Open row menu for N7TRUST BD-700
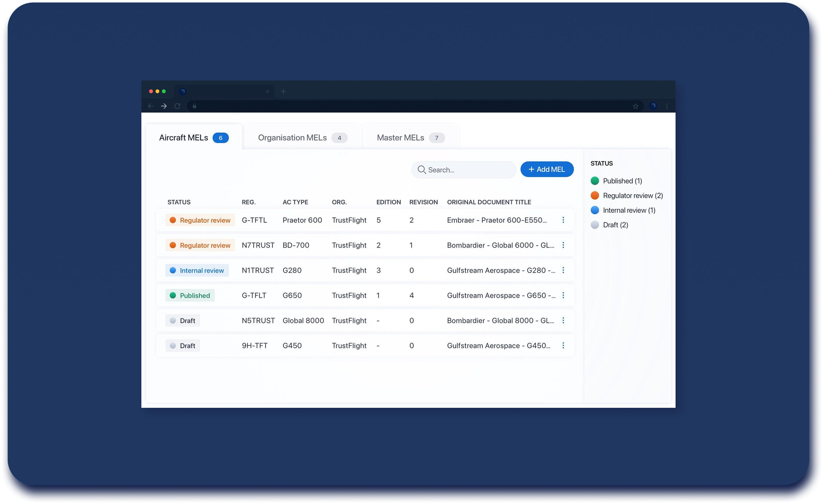Screen dimensions: 823x504 click(563, 245)
